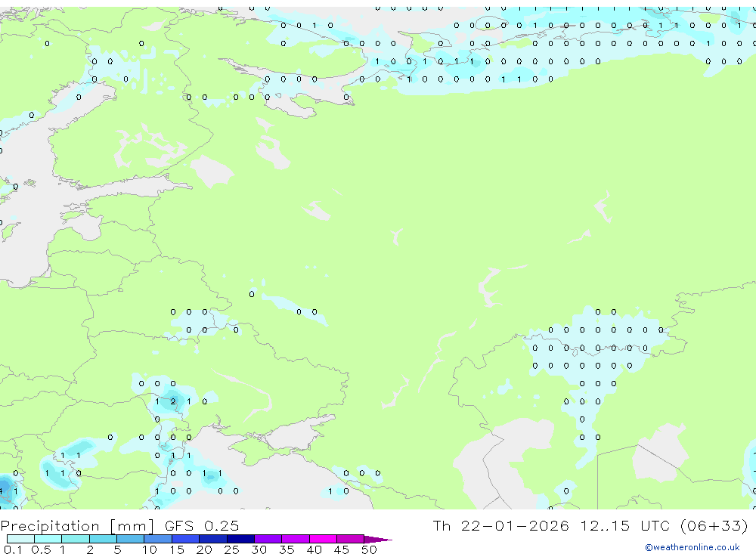Viewport: 756px width, 554px height.
Task: Select the 30–35 mm purple swatch
Action: (268, 539)
